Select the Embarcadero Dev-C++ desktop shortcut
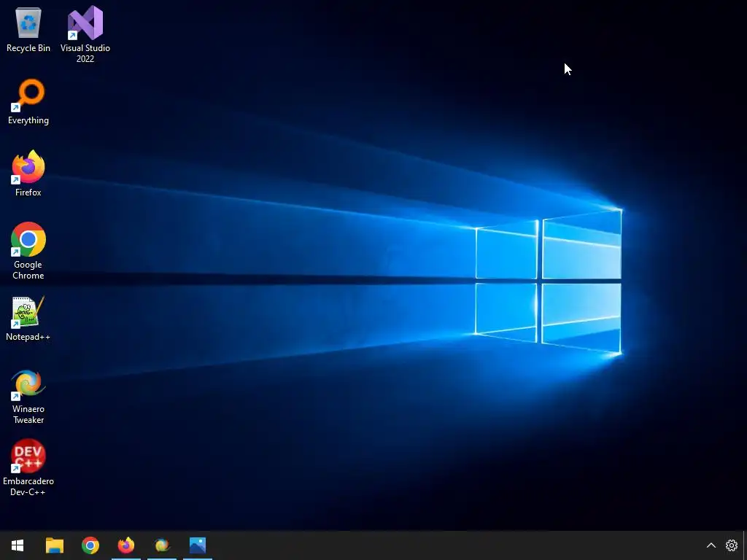Screen dimensions: 747x560 coord(28,467)
